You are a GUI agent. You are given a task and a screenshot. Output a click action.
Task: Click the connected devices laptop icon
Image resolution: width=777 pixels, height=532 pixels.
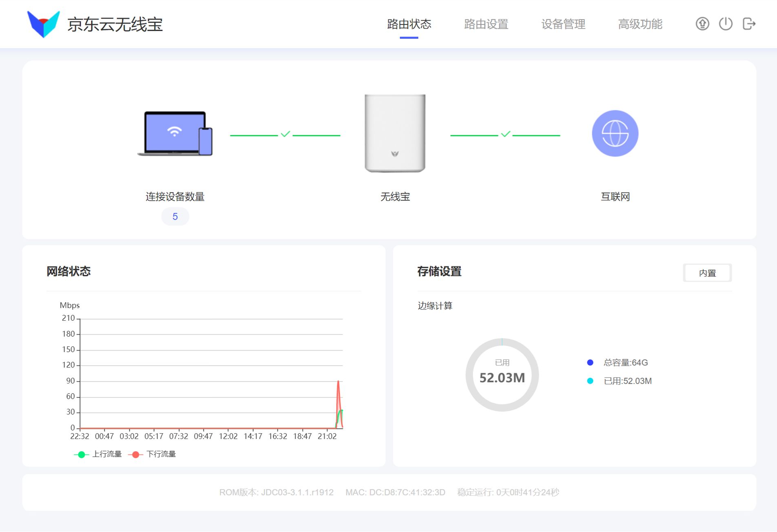click(175, 133)
